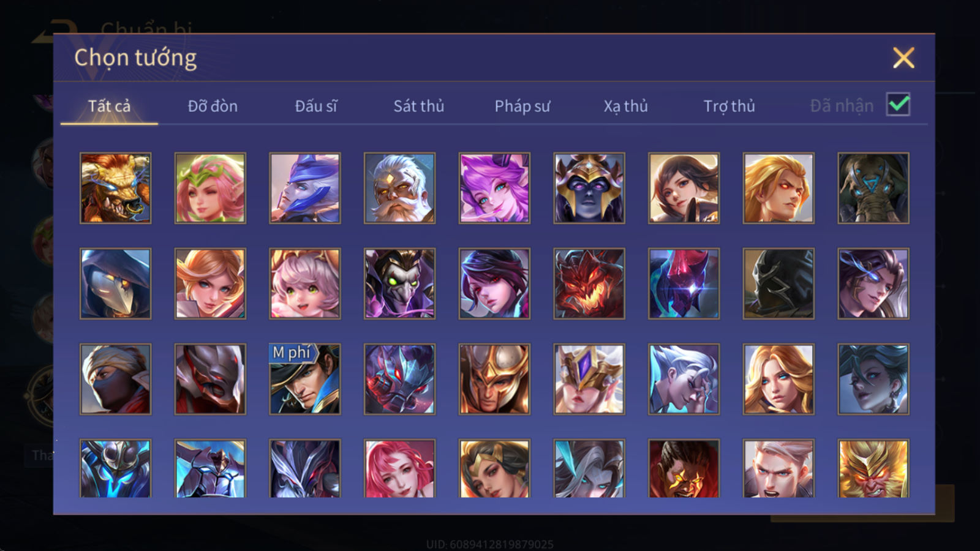
Task: Choose the golden monkey king hero
Action: [x=873, y=468]
